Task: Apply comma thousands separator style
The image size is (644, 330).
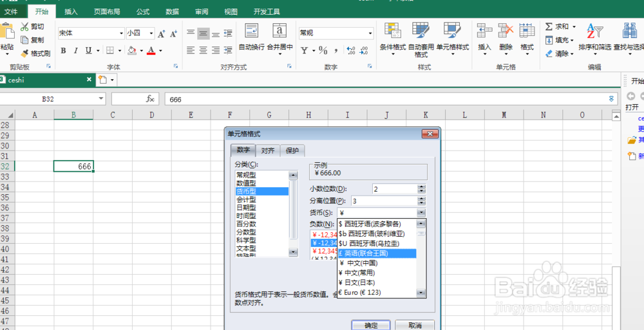Action: click(x=336, y=50)
